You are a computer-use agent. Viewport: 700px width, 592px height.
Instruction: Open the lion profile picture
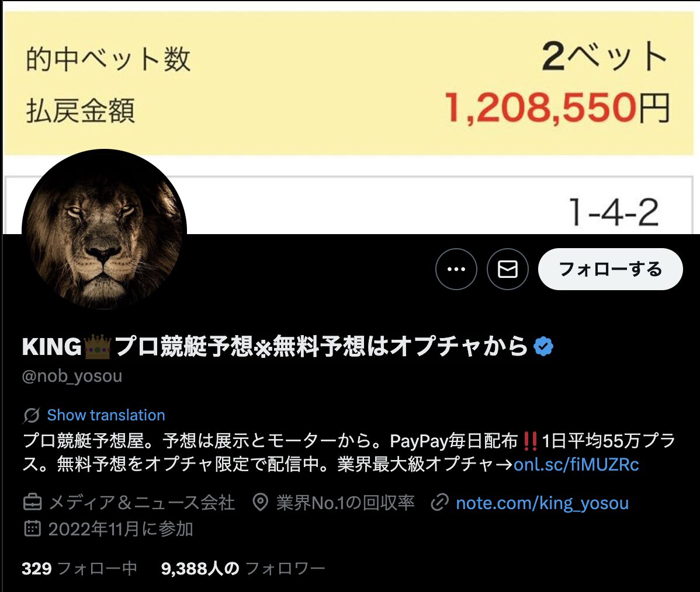(104, 231)
